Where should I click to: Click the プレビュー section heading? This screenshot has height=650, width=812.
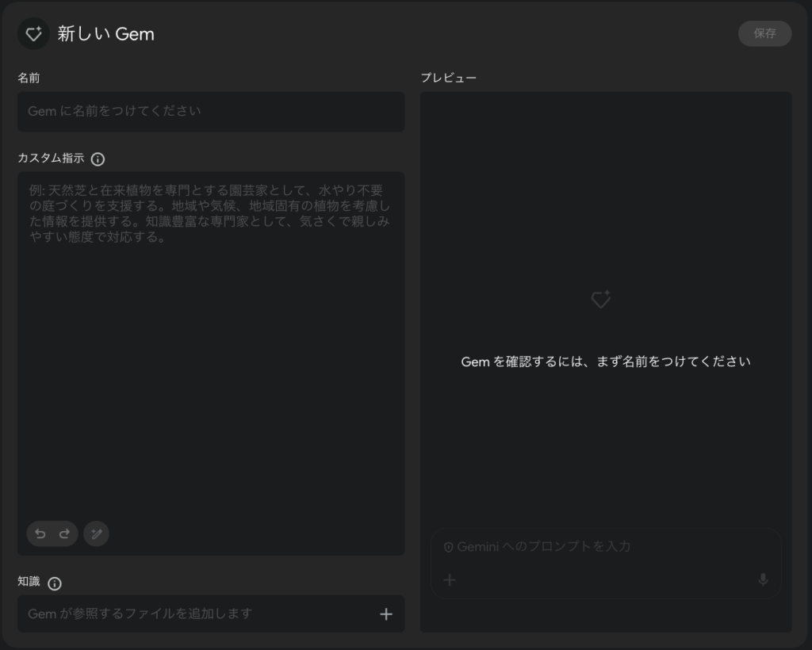pos(448,78)
